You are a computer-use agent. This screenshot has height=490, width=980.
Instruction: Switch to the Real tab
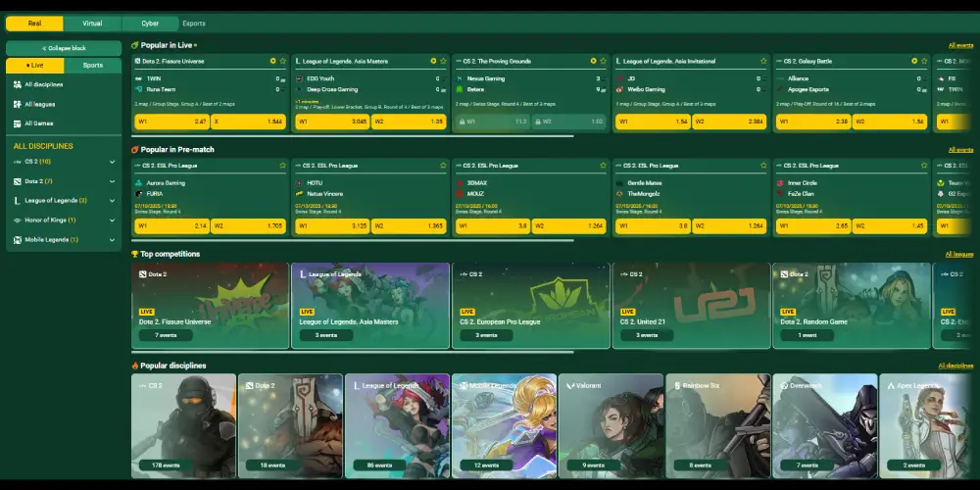34,24
